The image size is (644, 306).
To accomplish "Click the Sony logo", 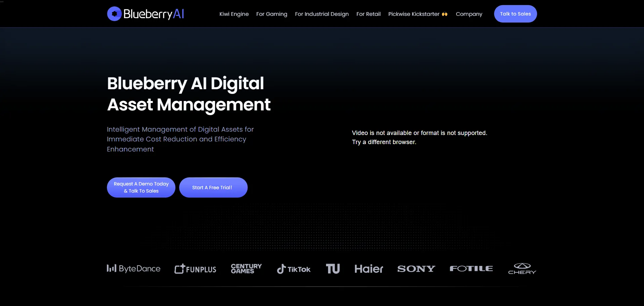I will click(x=416, y=269).
